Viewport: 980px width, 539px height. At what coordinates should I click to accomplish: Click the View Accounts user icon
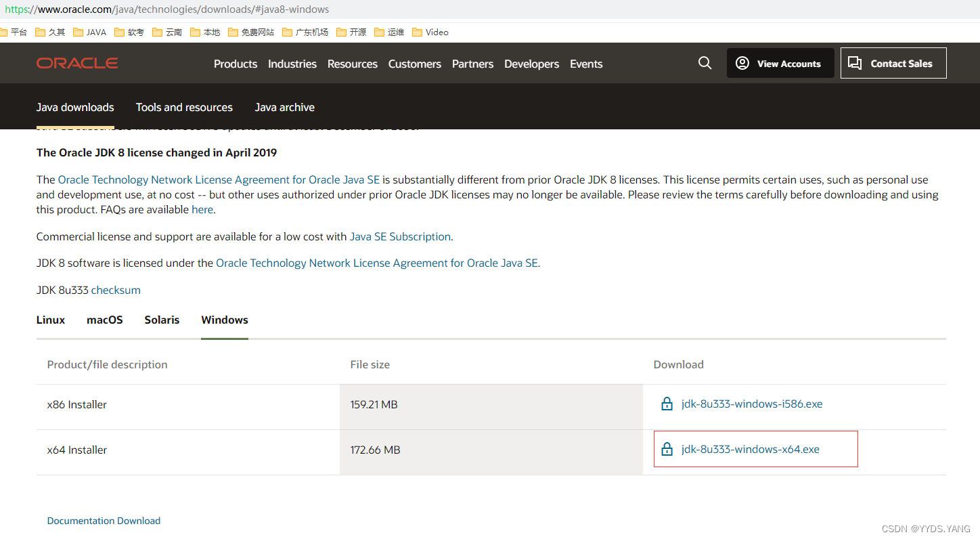coord(742,63)
